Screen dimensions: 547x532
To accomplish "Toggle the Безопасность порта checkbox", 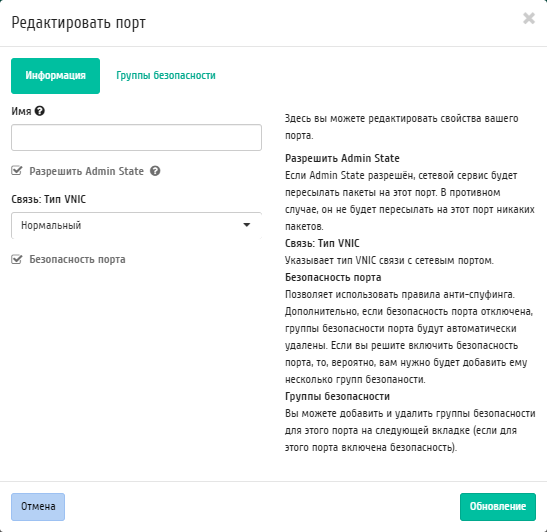I will click(16, 259).
